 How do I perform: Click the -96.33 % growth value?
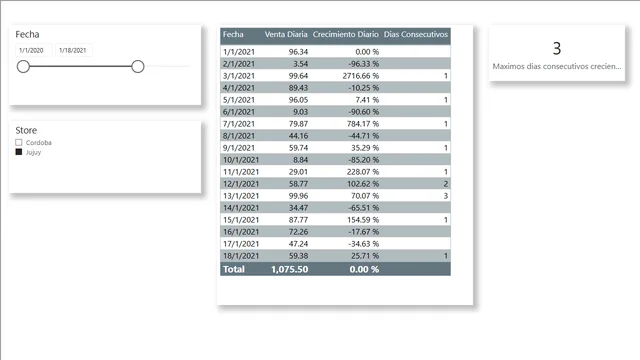[363, 64]
